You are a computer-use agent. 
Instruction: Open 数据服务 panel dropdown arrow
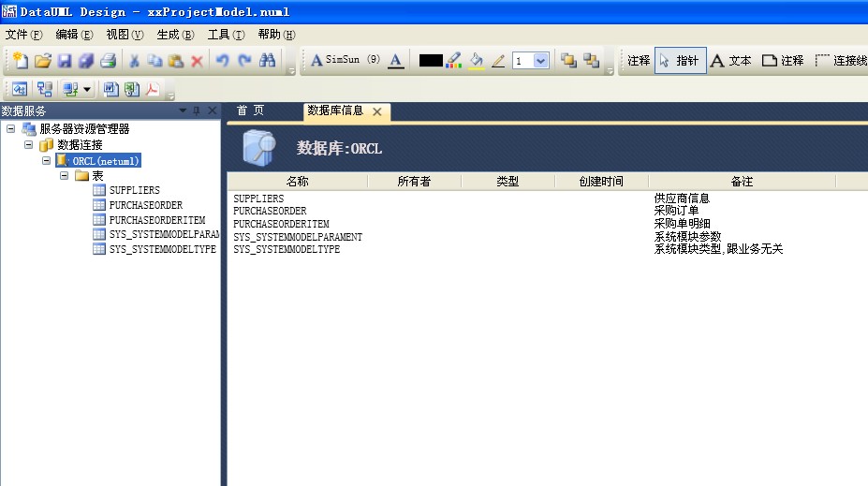point(183,110)
